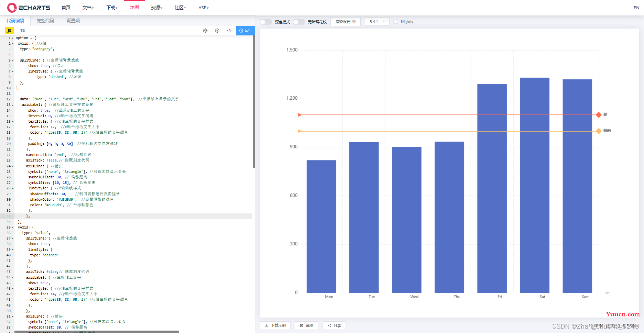Toggle 无障碍花纹 pattern switch
The height and width of the screenshot is (333, 644).
pyautogui.click(x=299, y=22)
